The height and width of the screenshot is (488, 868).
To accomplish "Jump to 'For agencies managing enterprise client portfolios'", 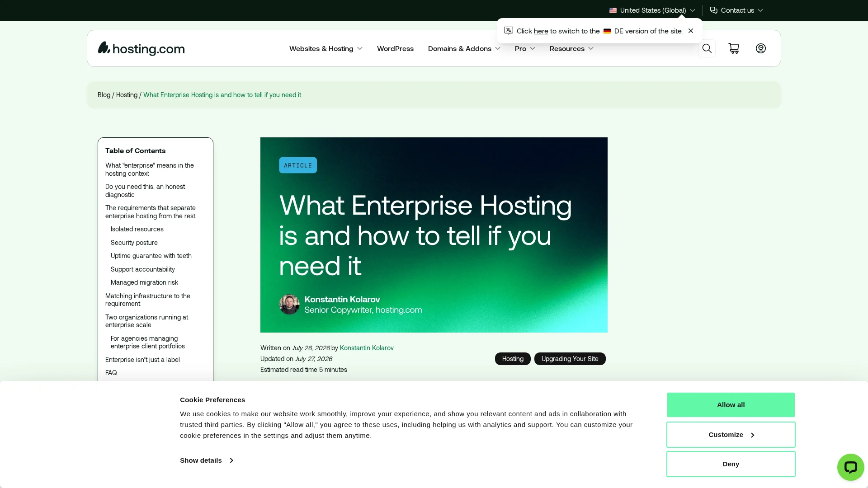I will [148, 342].
